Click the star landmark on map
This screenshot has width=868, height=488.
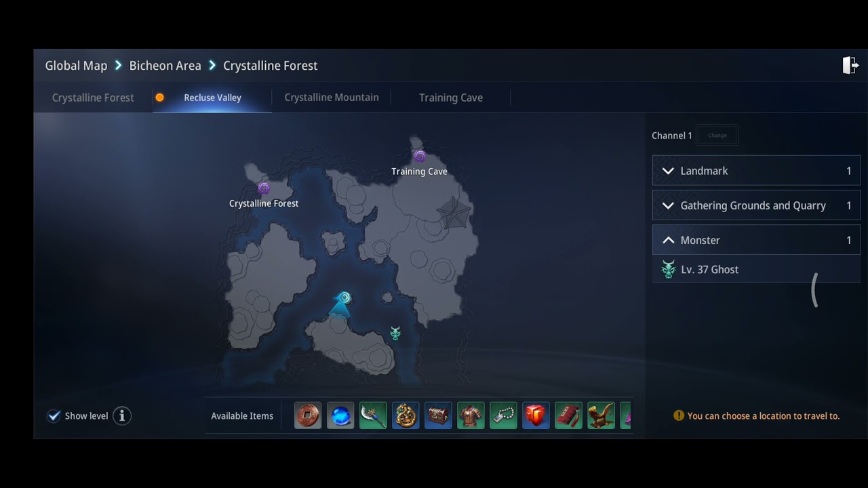coord(453,213)
